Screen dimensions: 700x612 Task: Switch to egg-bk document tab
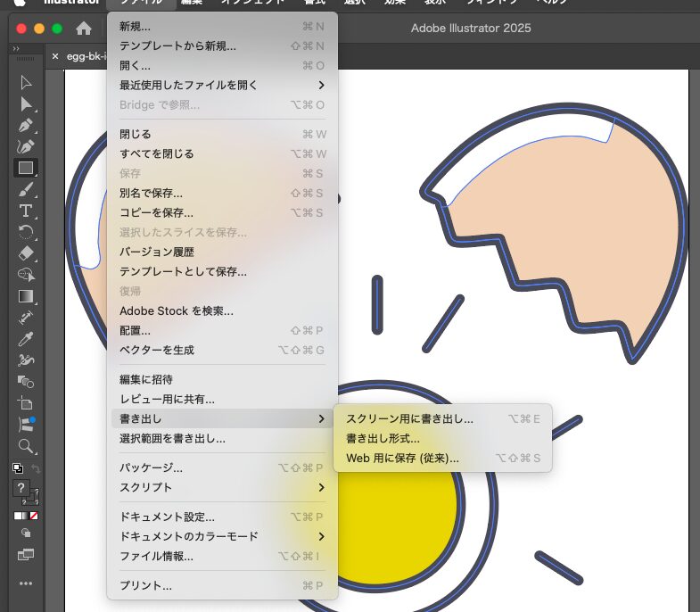coord(86,56)
